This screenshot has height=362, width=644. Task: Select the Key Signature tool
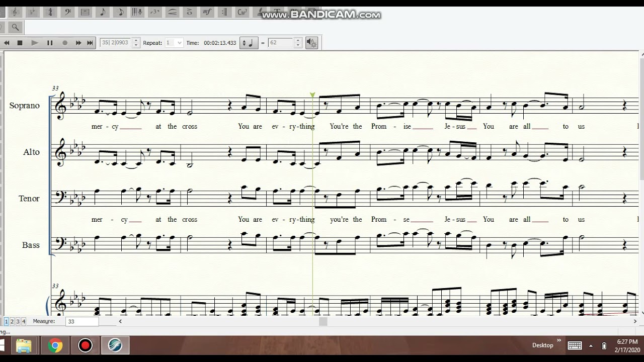(x=33, y=12)
